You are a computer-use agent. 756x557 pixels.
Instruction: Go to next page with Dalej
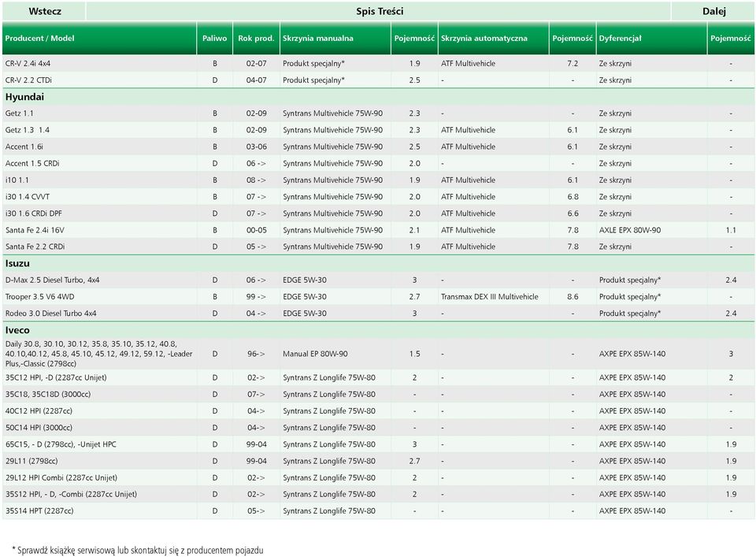[713, 12]
